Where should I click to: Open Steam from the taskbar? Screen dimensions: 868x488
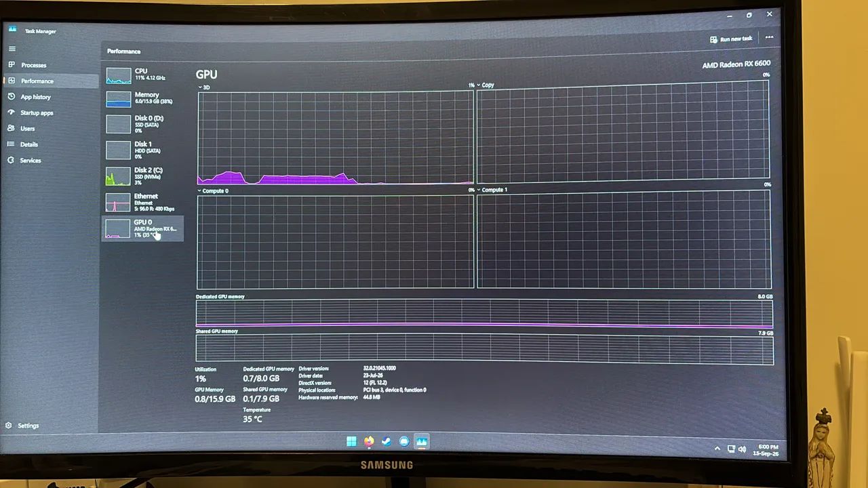click(x=387, y=441)
